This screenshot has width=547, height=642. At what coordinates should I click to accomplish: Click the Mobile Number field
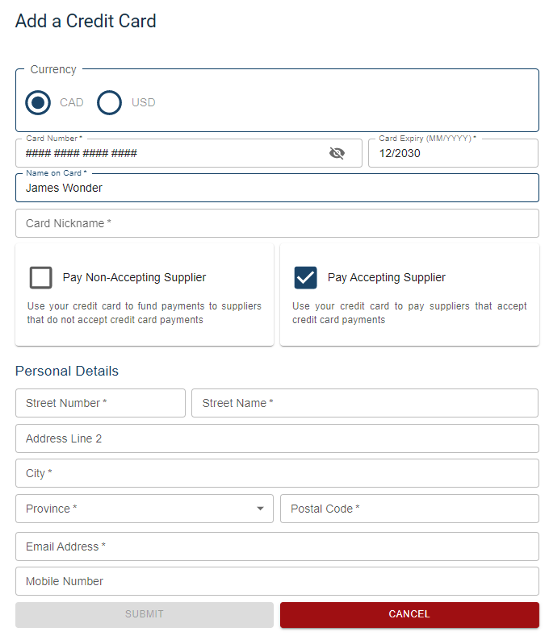pos(277,581)
